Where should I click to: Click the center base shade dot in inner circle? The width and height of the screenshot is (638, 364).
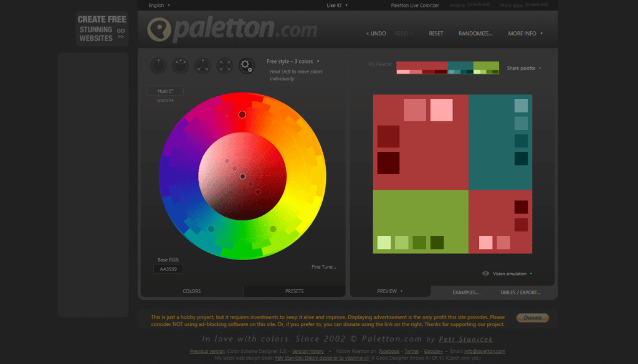[x=242, y=176]
